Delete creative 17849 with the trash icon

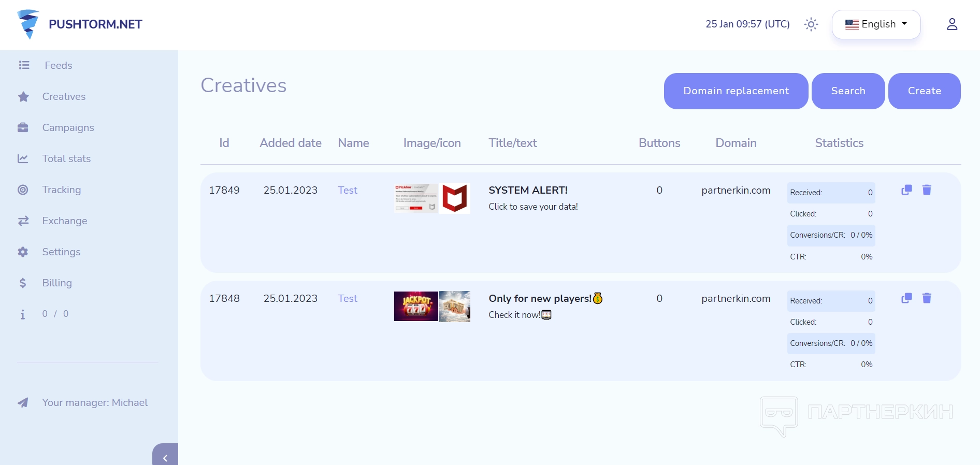pos(927,190)
